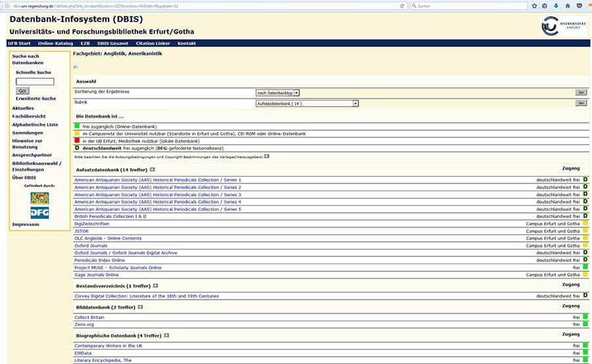
Task: Click the Bavarian coat of arms logo
Action: coord(39,198)
